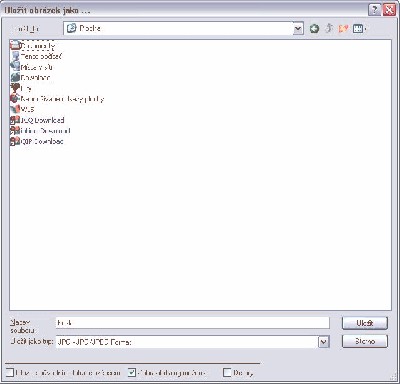Click the Uložit (save) button
Viewport: 400px width, 384px height.
[x=365, y=323]
